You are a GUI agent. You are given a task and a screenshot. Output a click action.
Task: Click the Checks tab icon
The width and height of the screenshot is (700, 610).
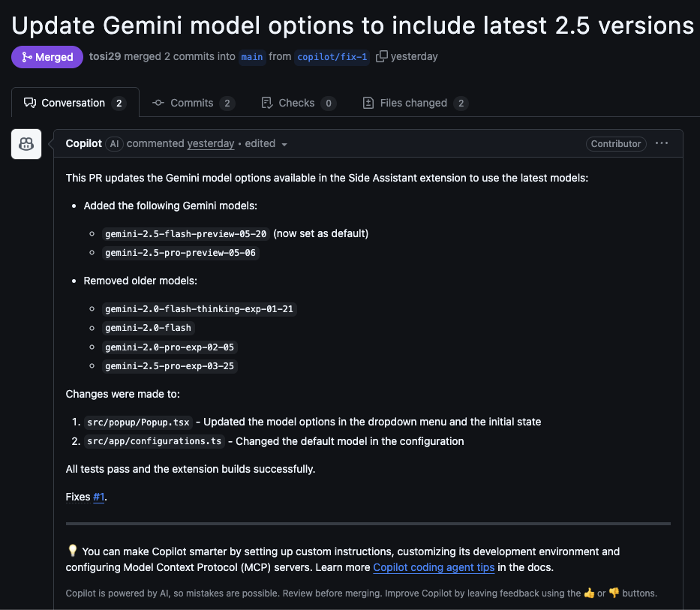(267, 103)
